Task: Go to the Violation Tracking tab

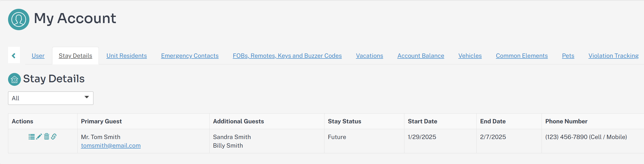Action: [613, 56]
